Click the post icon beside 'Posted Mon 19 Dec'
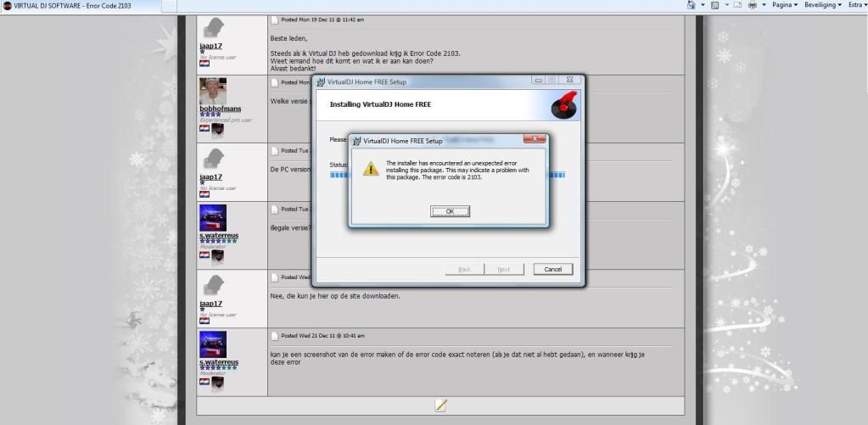Viewport: 868px width, 425px height. (x=275, y=20)
